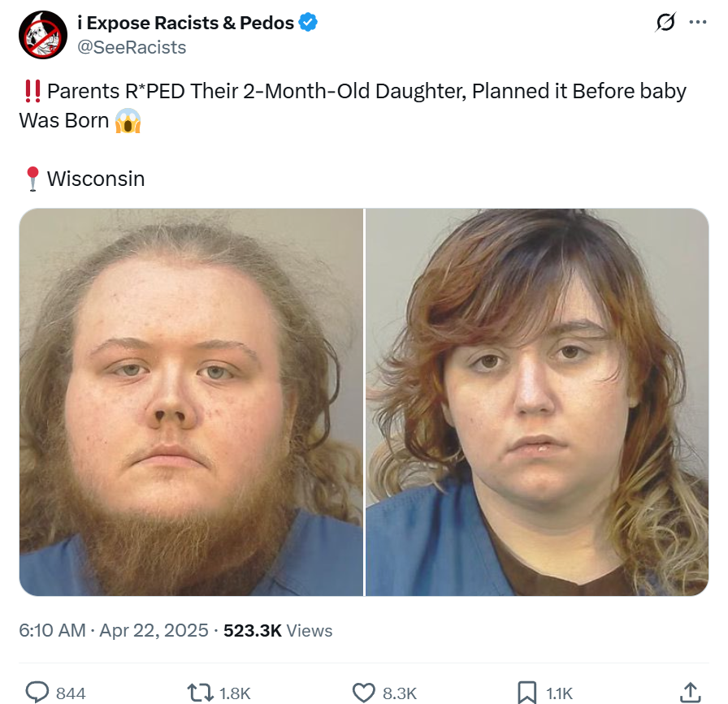Click the reply speech bubble icon
728x704 pixels.
pos(37,693)
